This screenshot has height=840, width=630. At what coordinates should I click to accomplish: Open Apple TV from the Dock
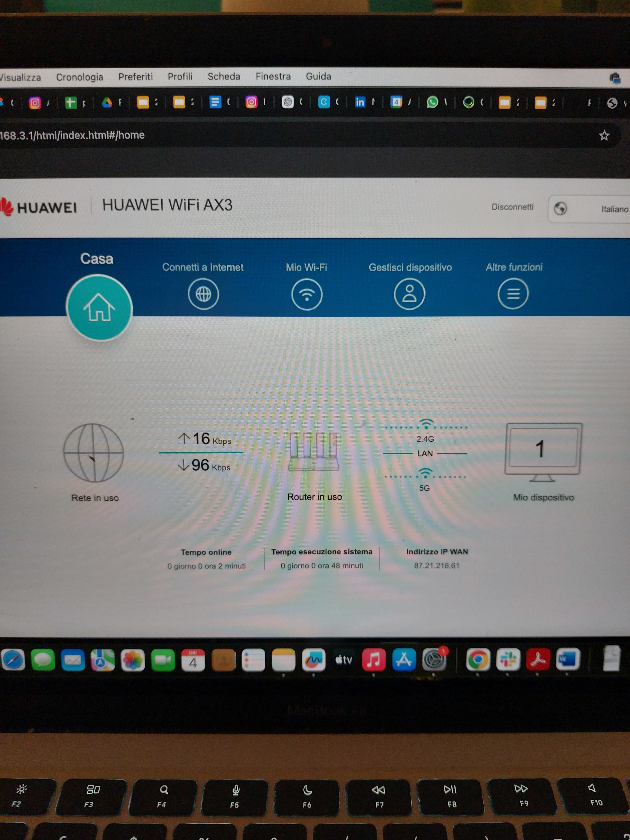coord(344,660)
